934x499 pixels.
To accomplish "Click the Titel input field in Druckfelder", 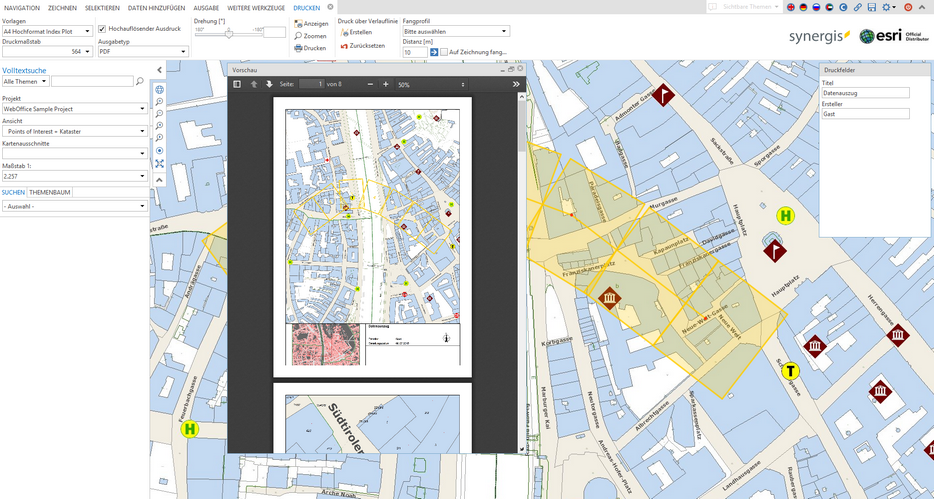I will pos(865,93).
